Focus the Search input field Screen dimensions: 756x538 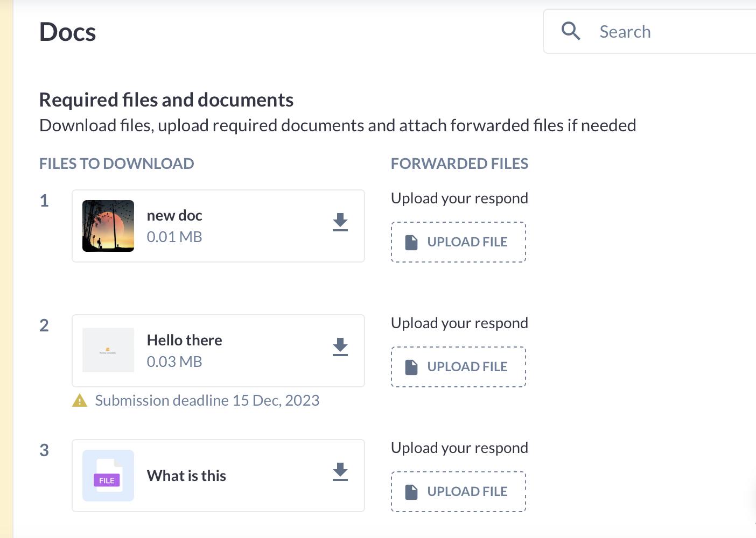673,32
